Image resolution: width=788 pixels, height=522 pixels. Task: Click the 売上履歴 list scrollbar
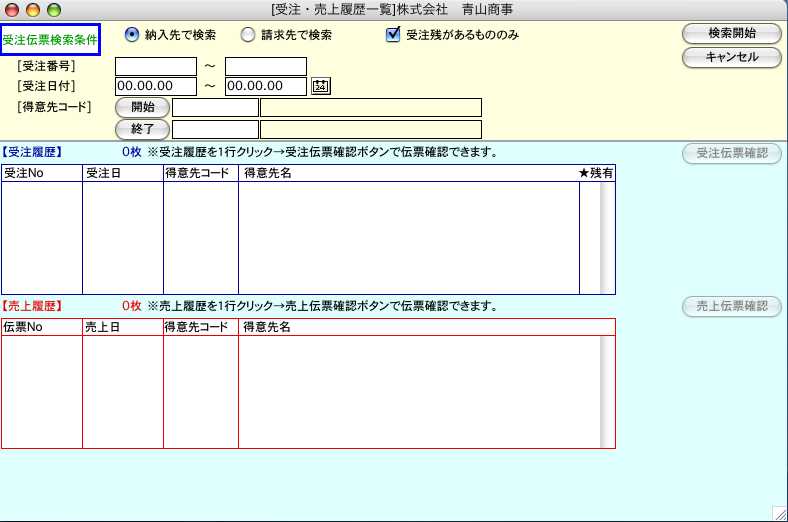coord(607,391)
